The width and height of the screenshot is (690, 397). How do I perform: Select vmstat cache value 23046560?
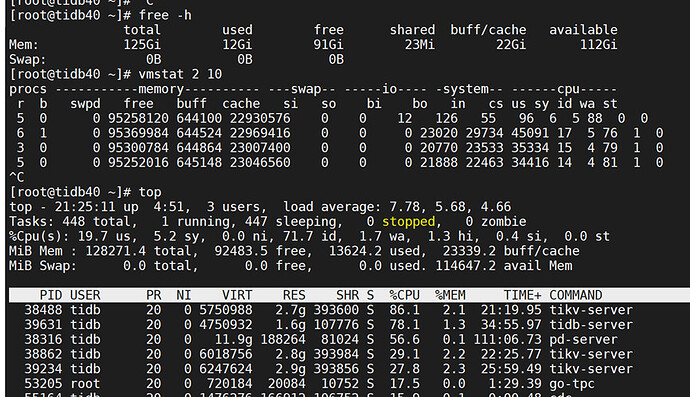260,163
